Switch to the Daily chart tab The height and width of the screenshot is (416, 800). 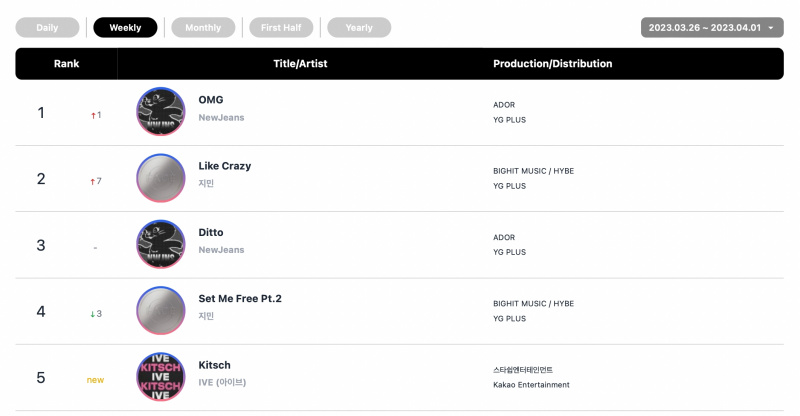[47, 28]
